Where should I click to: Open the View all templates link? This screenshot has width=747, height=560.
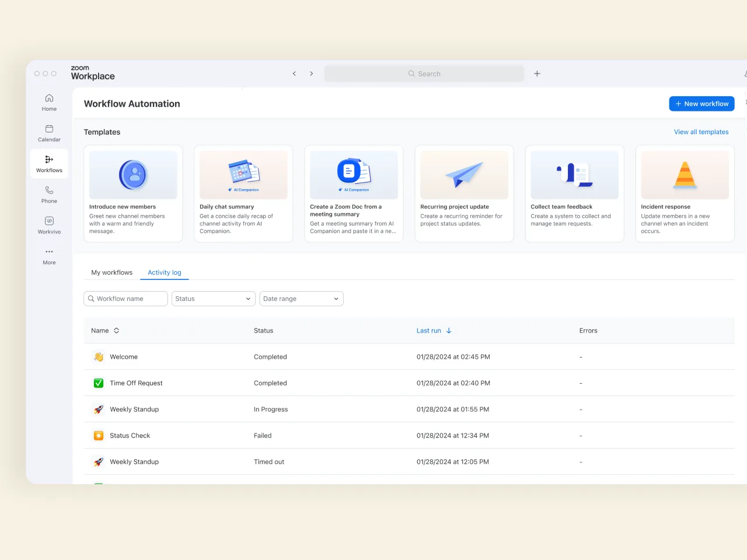701,132
